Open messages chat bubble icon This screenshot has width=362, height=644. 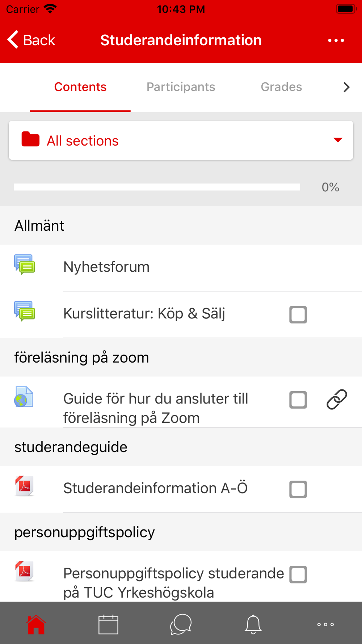coord(181,624)
